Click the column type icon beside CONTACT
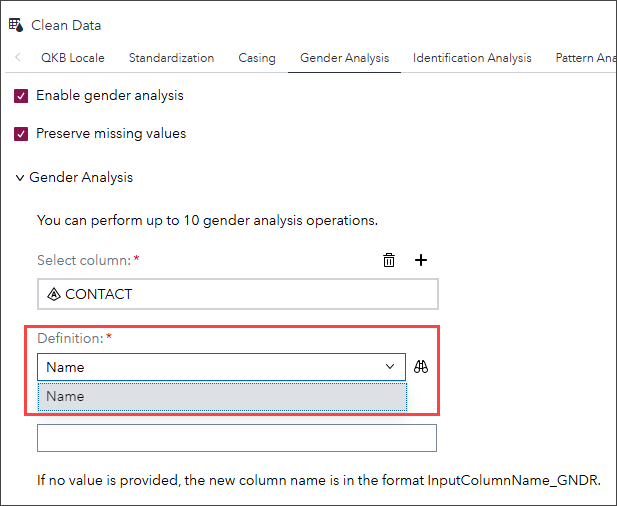The width and height of the screenshot is (617, 506). [x=54, y=294]
